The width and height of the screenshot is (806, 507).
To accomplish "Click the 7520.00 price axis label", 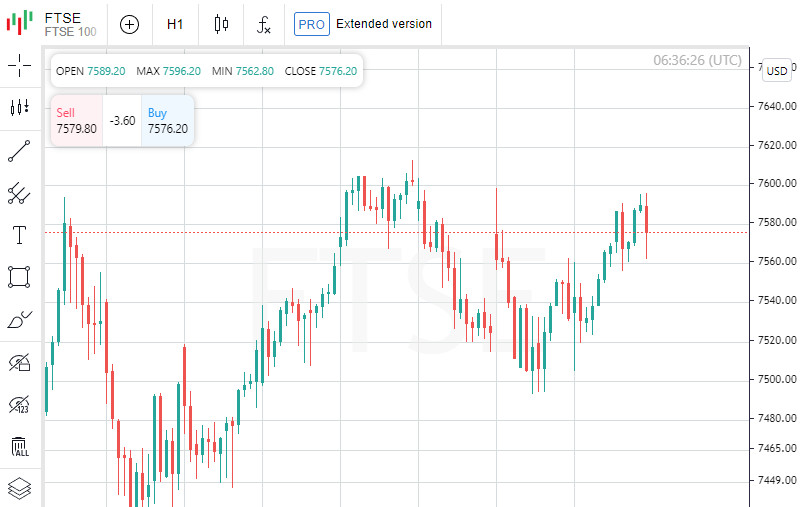I will pos(777,340).
